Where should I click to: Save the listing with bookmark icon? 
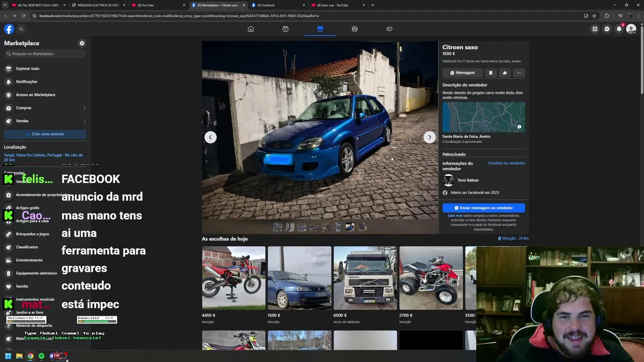491,73
